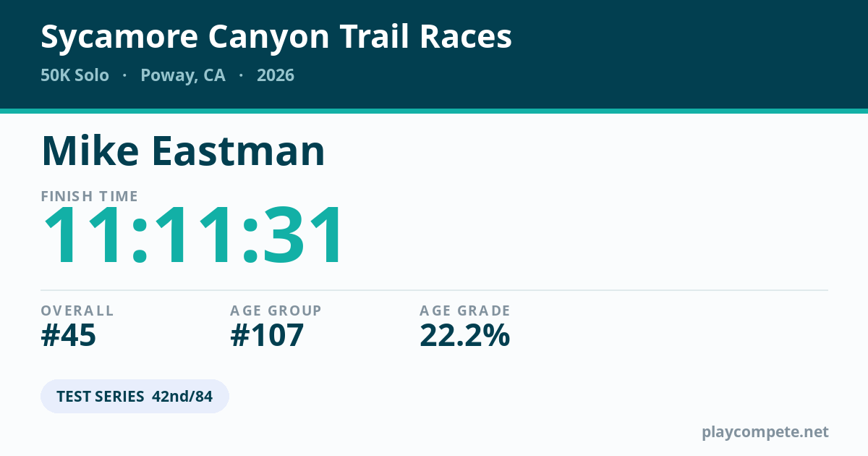Viewport: 868px width, 456px height.
Task: Click the AGE GROUP heading
Action: click(276, 311)
